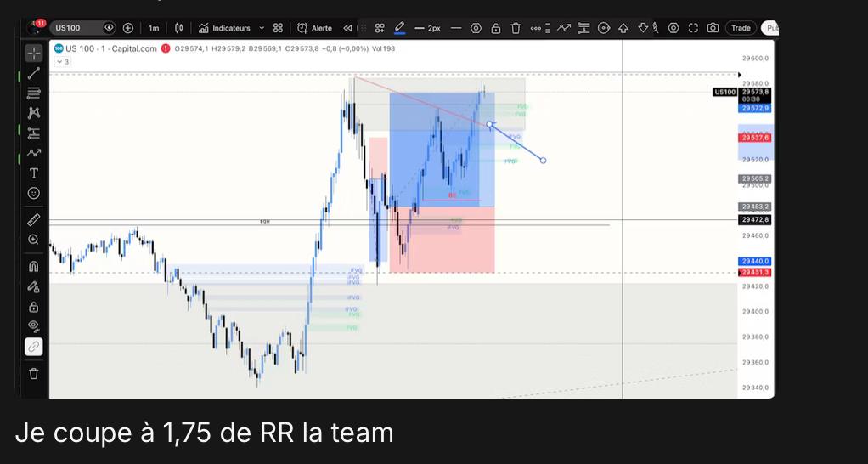Click the horizontal levels icon in toolbar
Viewport: 868px width, 464px height.
(583, 28)
